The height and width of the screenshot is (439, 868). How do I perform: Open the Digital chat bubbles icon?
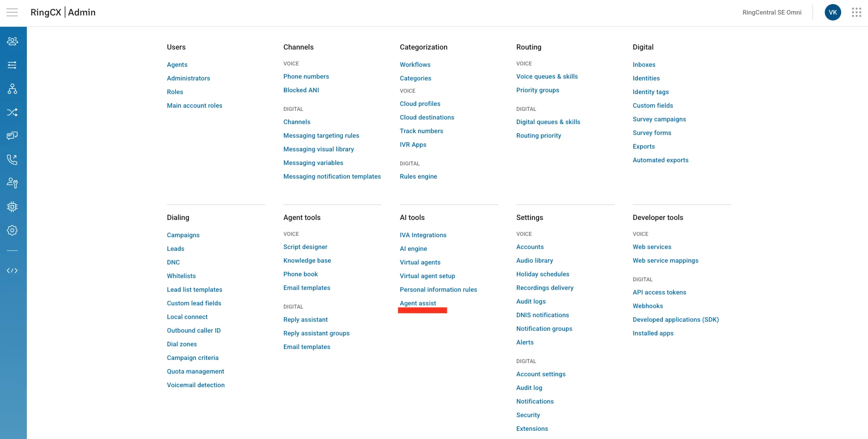[x=12, y=136]
